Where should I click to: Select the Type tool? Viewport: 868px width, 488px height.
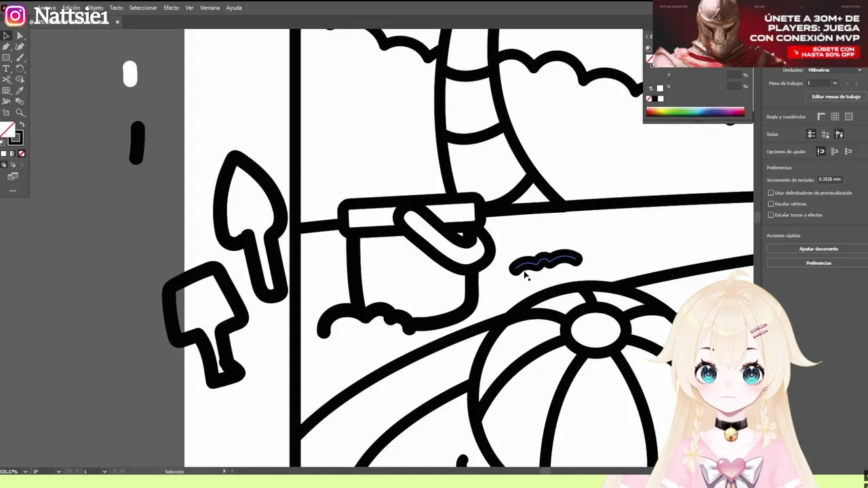click(x=5, y=68)
